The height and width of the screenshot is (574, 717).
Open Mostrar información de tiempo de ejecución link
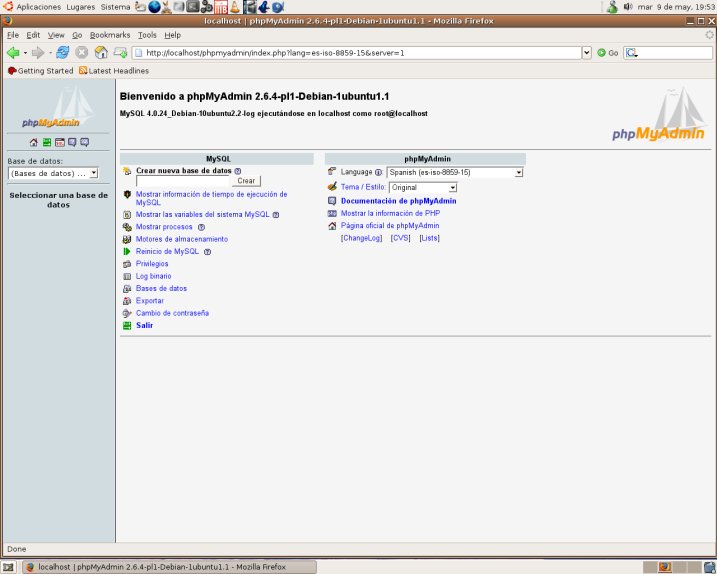[x=211, y=198]
